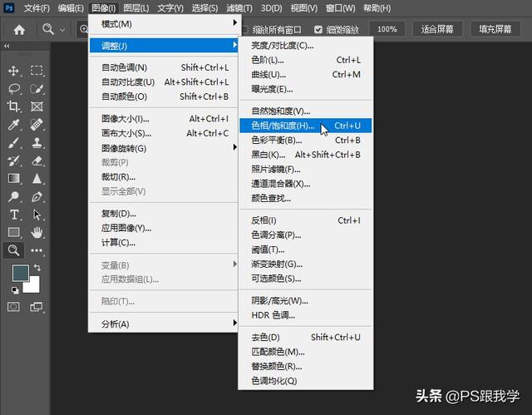Image resolution: width=532 pixels, height=415 pixels.
Task: Toggle the 缩放所有窗口 checkbox
Action: tap(244, 30)
